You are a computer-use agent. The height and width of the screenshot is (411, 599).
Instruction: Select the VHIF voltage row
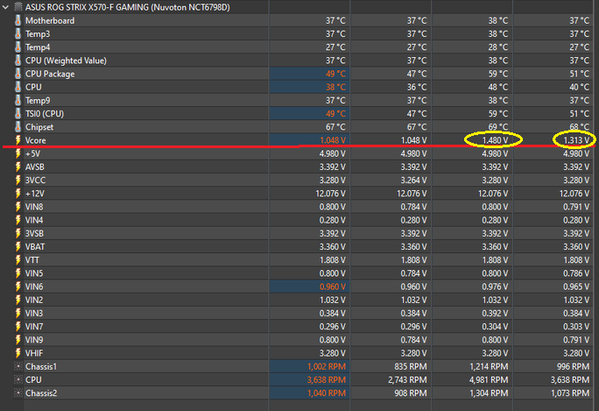300,353
